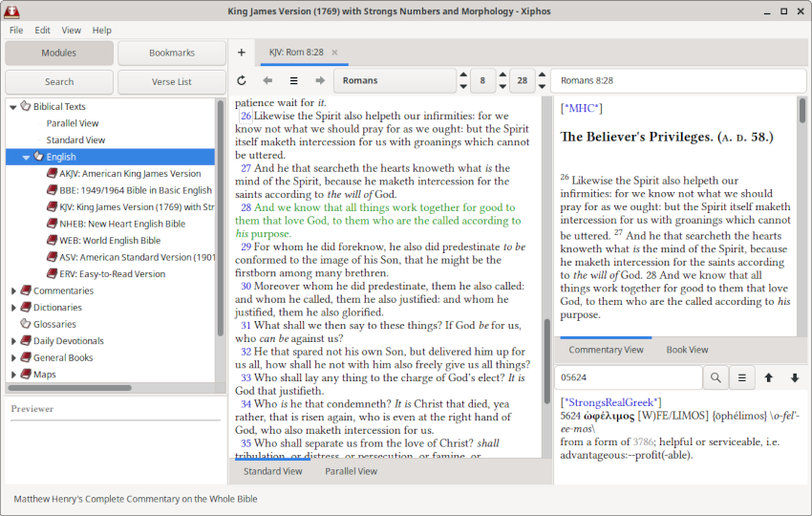Click the refresh icon in navigation bar
The image size is (812, 516).
[x=242, y=80]
